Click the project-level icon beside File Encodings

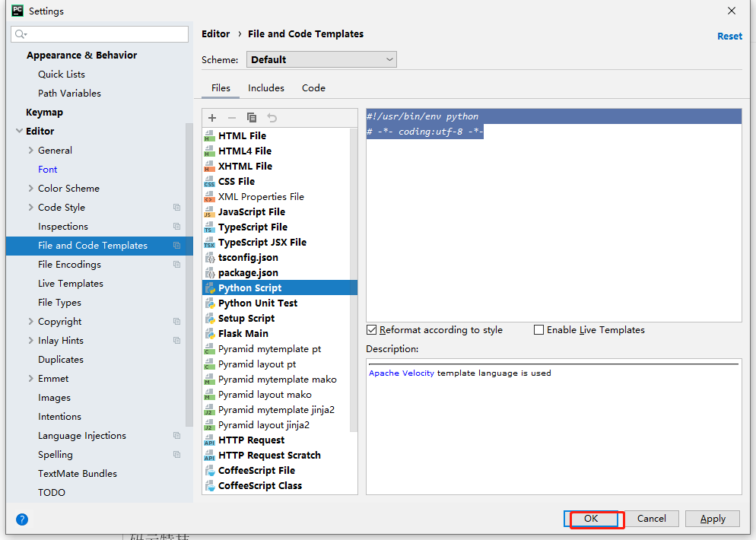pyautogui.click(x=177, y=265)
